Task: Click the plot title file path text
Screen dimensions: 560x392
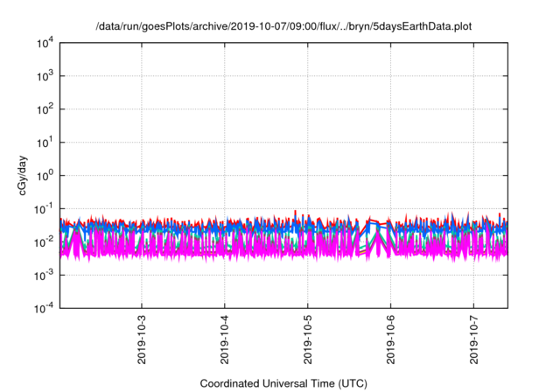Action: 283,26
